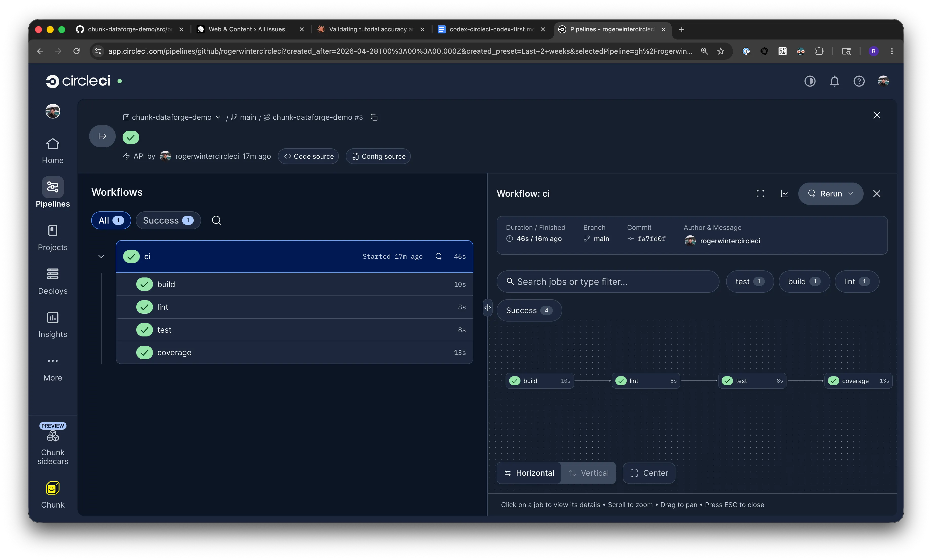This screenshot has height=560, width=932.
Task: Click the pipeline success status checkmark
Action: 131,137
